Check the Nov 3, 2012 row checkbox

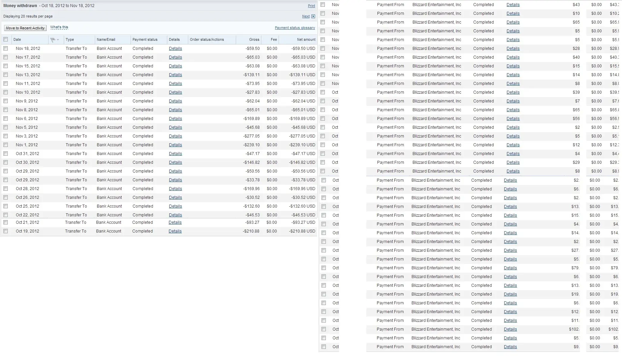(6, 136)
